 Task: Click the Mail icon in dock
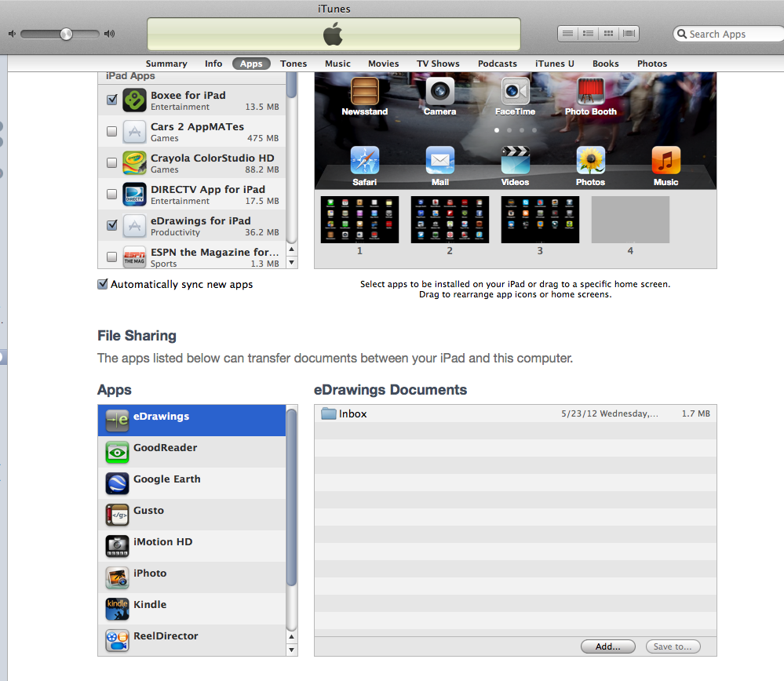coord(440,161)
